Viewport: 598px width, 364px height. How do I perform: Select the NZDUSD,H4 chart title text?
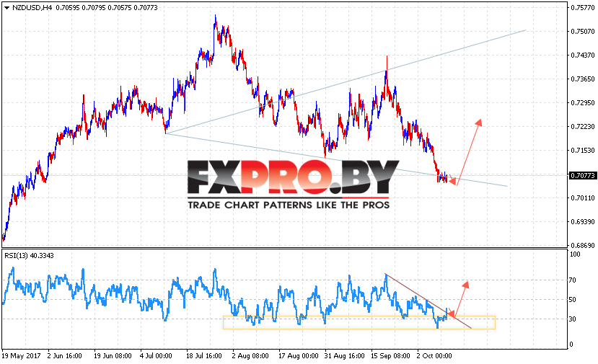click(32, 8)
